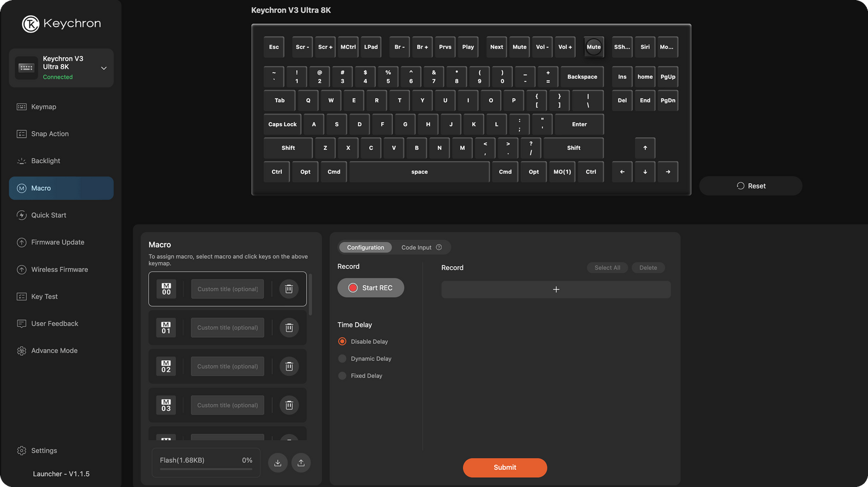868x487 pixels.
Task: Click the M01 macro slot icon
Action: (x=166, y=328)
